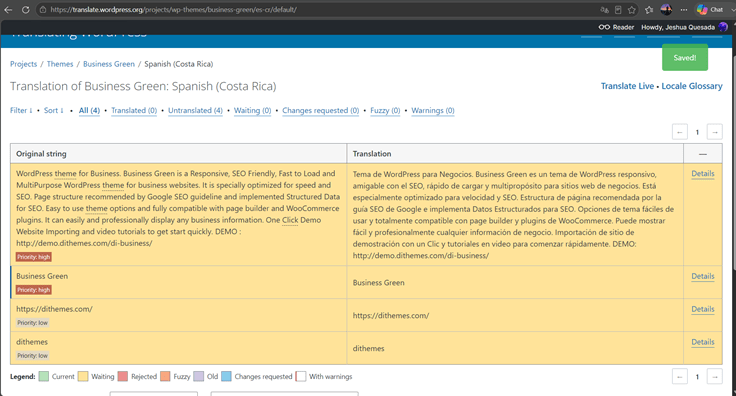Select original description starting 'WordPress theme for Business'
Screen dimensions: 736x396
point(177,208)
